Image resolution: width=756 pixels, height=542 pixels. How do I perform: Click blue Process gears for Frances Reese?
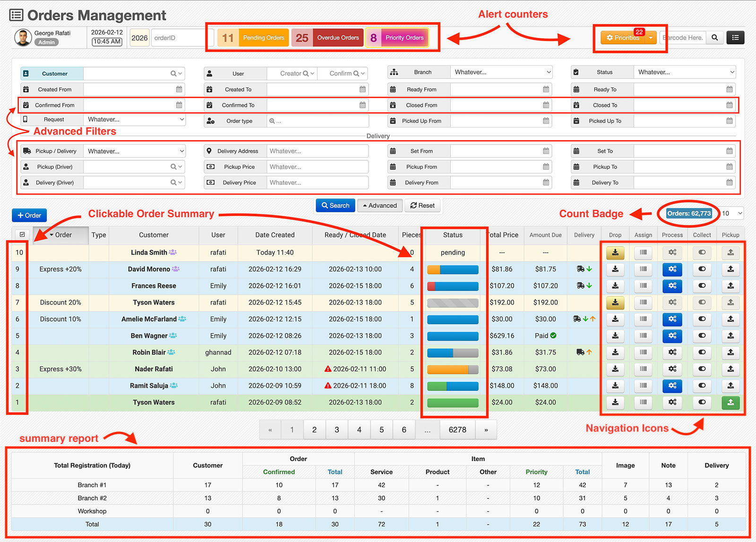tap(672, 286)
